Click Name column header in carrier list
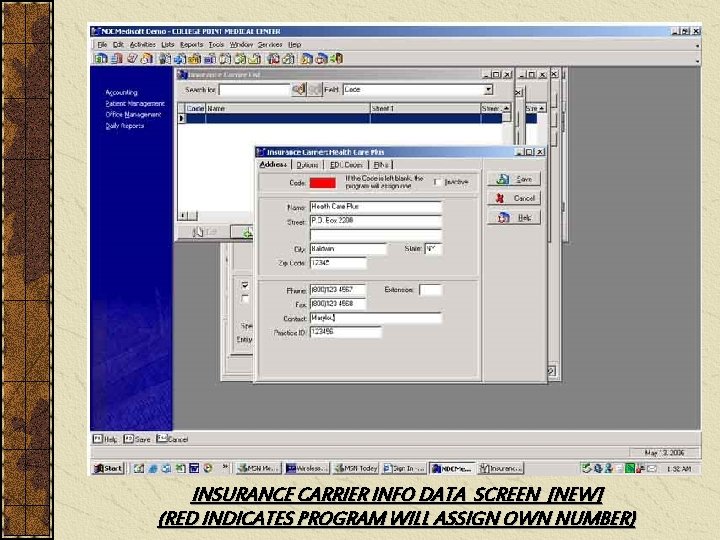Viewport: 720px width, 540px height. (288, 108)
